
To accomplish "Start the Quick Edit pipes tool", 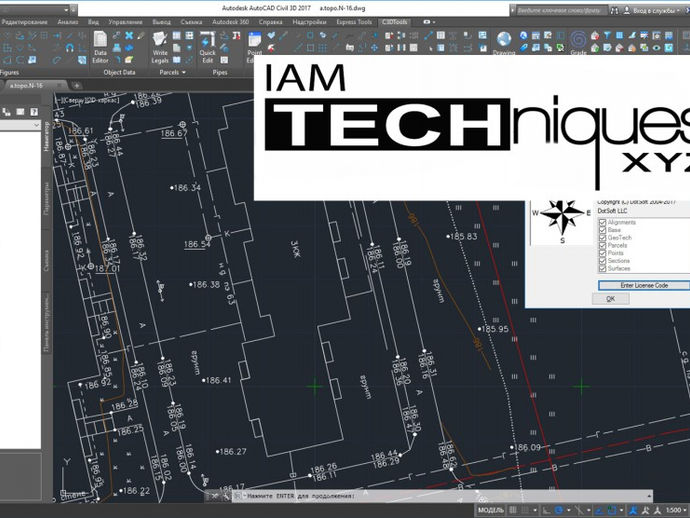I will pyautogui.click(x=207, y=47).
